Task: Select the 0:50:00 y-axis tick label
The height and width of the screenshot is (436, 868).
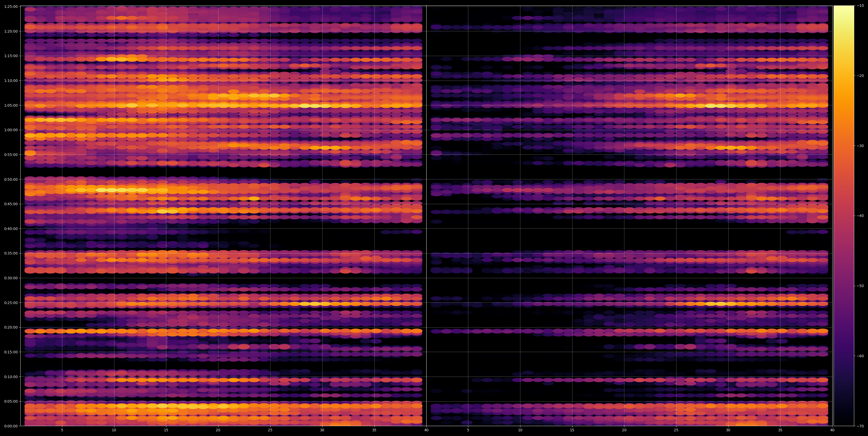Action: 11,179
